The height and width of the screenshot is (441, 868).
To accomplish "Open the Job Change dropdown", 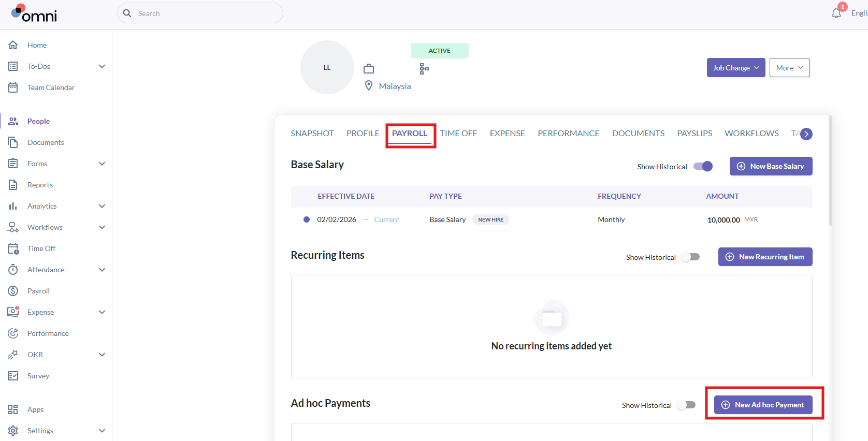I will [736, 68].
